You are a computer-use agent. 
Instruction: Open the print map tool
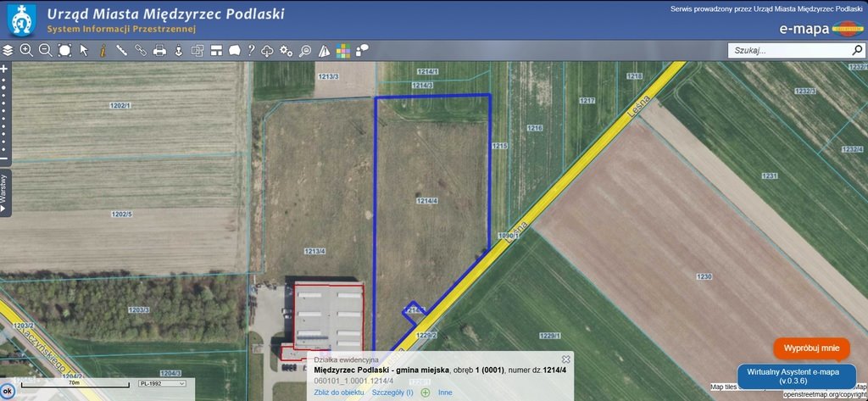pyautogui.click(x=159, y=51)
